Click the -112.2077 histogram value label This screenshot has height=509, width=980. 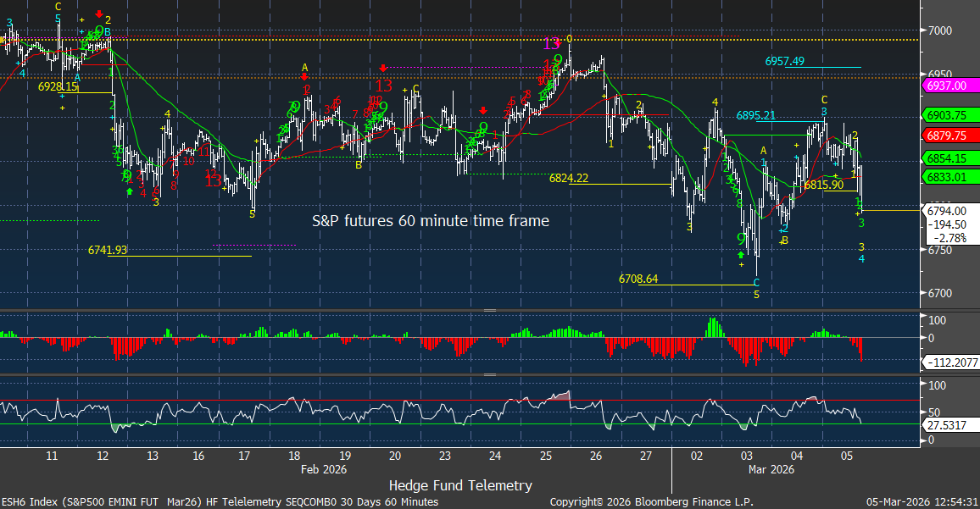click(953, 362)
